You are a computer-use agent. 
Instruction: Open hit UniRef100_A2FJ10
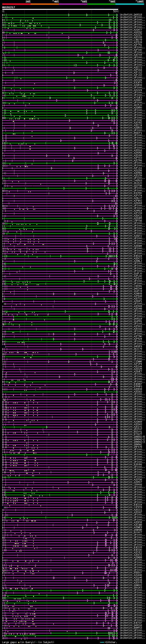click(x=131, y=75)
